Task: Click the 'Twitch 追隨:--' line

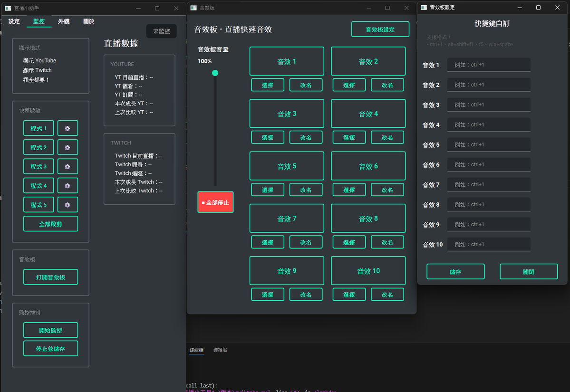Action: [x=133, y=173]
